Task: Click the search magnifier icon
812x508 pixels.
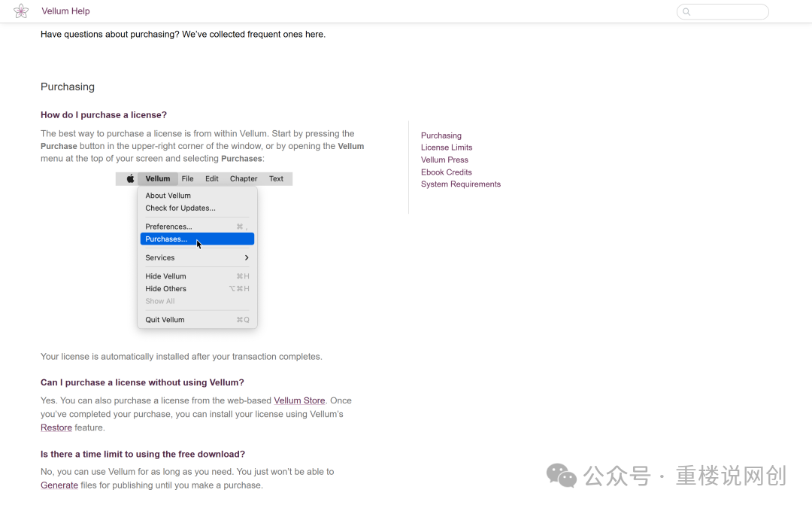Action: (686, 11)
